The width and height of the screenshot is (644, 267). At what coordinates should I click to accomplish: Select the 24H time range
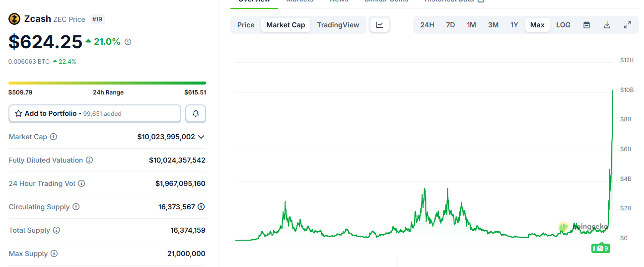pos(427,25)
